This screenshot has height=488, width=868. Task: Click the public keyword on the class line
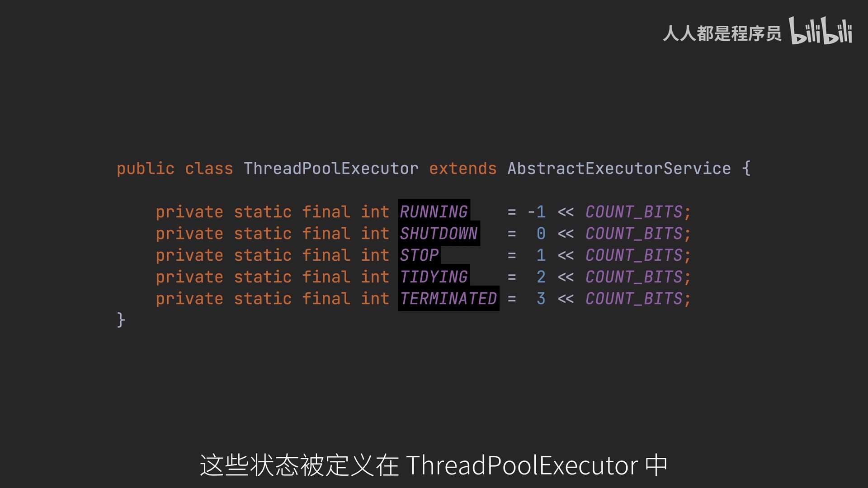pos(145,169)
